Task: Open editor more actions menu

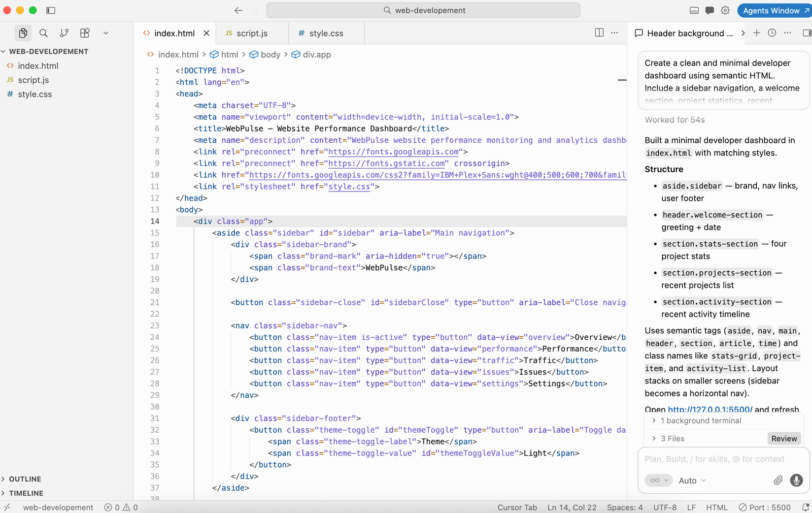Action: [x=615, y=33]
